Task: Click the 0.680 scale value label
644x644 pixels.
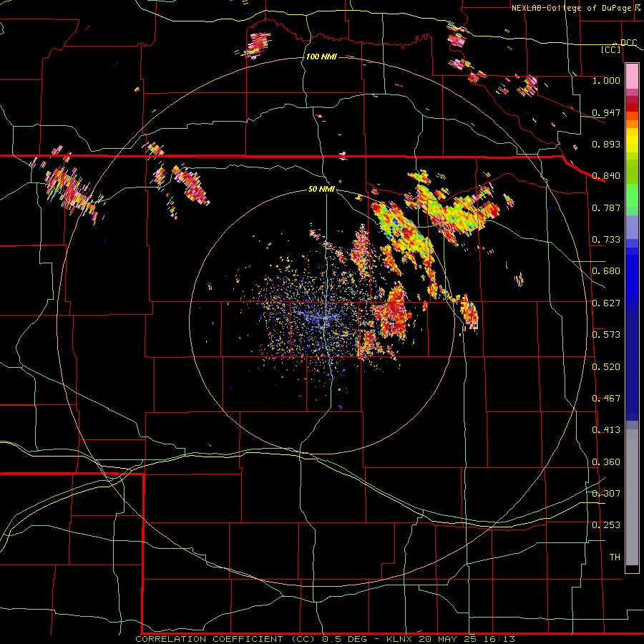Action: [x=606, y=271]
